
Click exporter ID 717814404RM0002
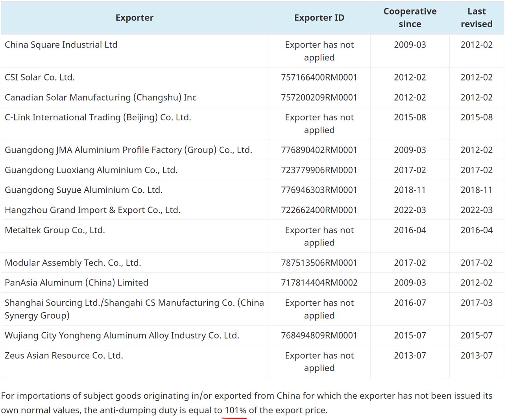coord(319,283)
